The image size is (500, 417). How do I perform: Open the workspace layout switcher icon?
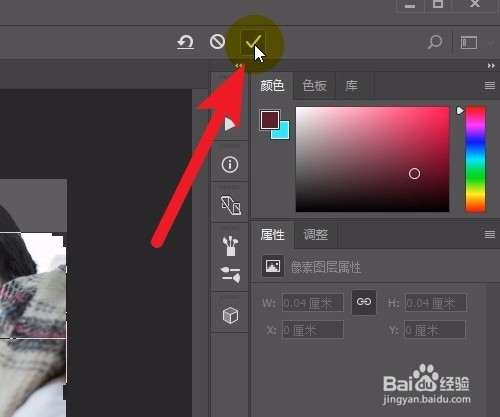469,43
